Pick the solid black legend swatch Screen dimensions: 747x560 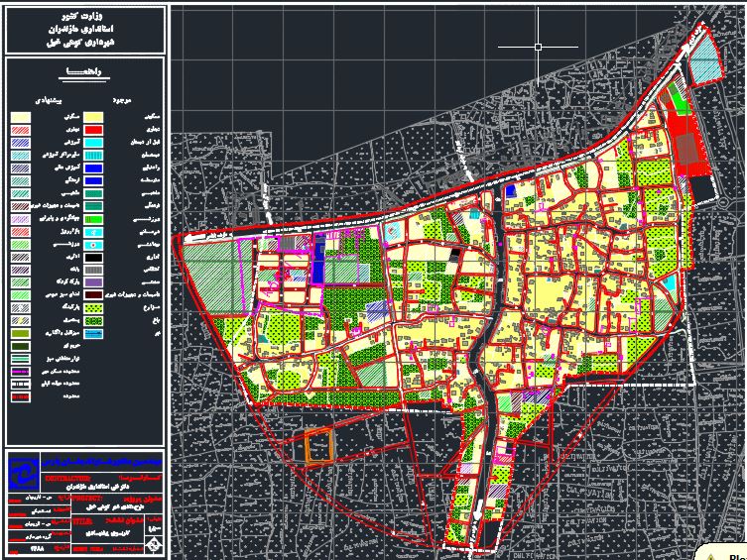pyautogui.click(x=95, y=258)
